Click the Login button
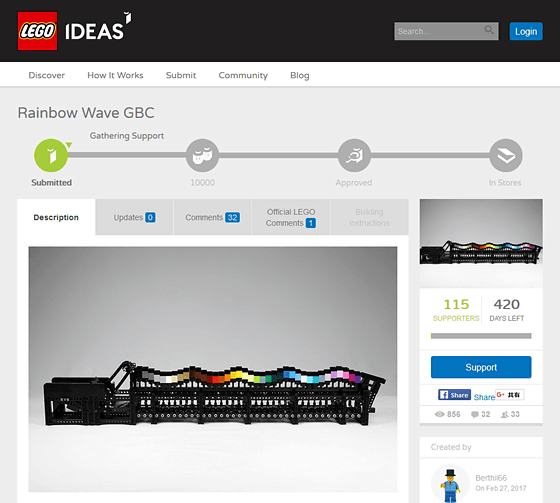The image size is (560, 503). tap(526, 31)
